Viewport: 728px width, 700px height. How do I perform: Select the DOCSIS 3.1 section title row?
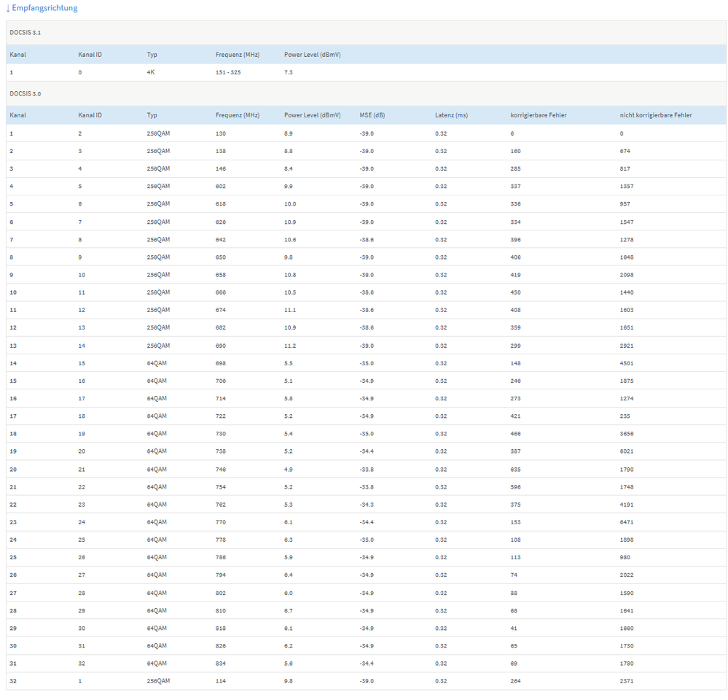click(x=26, y=33)
